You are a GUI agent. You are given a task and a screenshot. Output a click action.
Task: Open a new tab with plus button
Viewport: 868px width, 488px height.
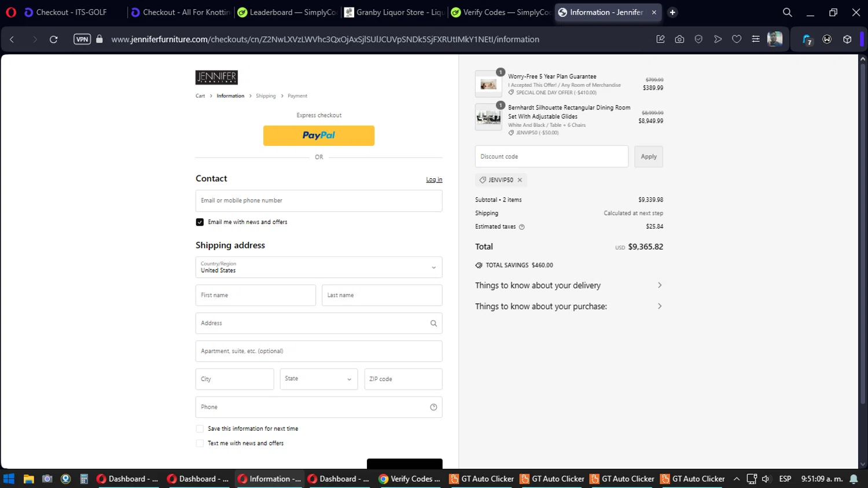[x=672, y=12]
